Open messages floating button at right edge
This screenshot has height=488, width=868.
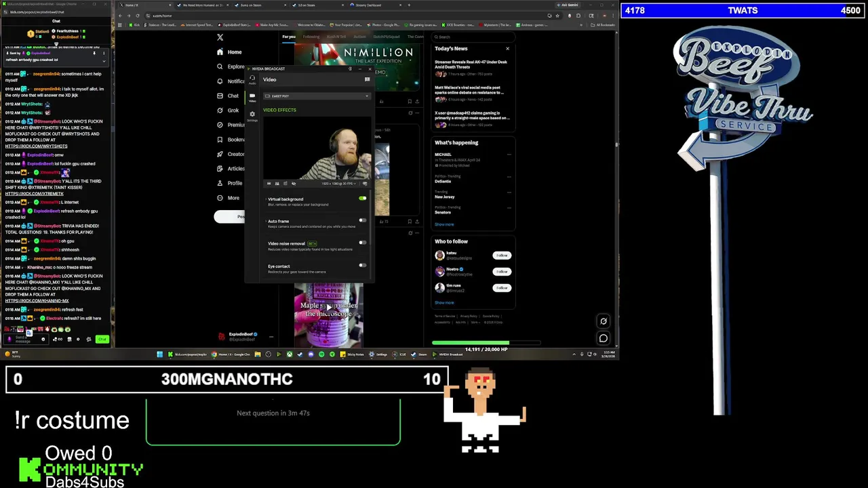click(604, 338)
